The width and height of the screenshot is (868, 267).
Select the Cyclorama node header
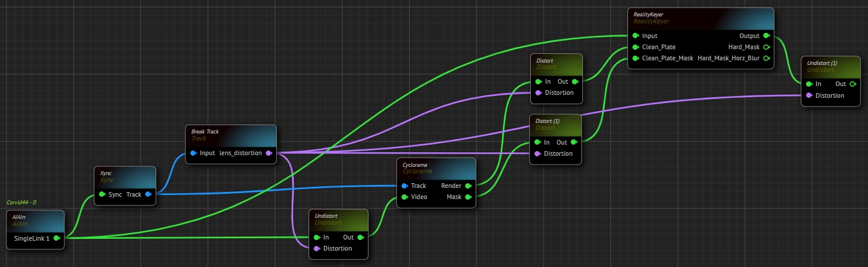pyautogui.click(x=435, y=168)
